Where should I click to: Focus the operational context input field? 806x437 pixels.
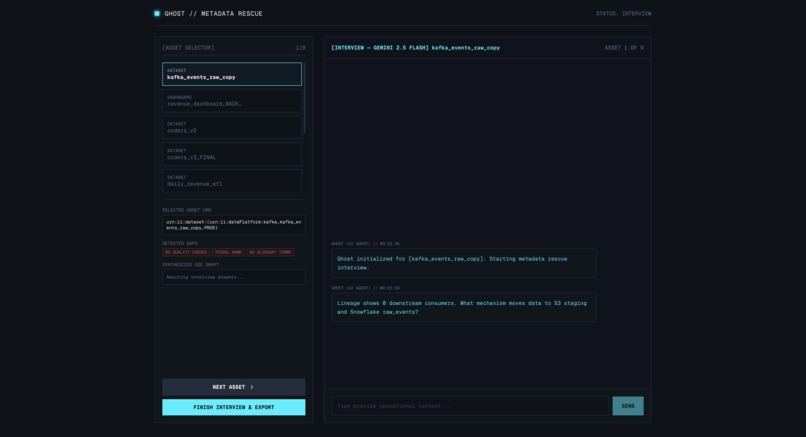tap(470, 406)
